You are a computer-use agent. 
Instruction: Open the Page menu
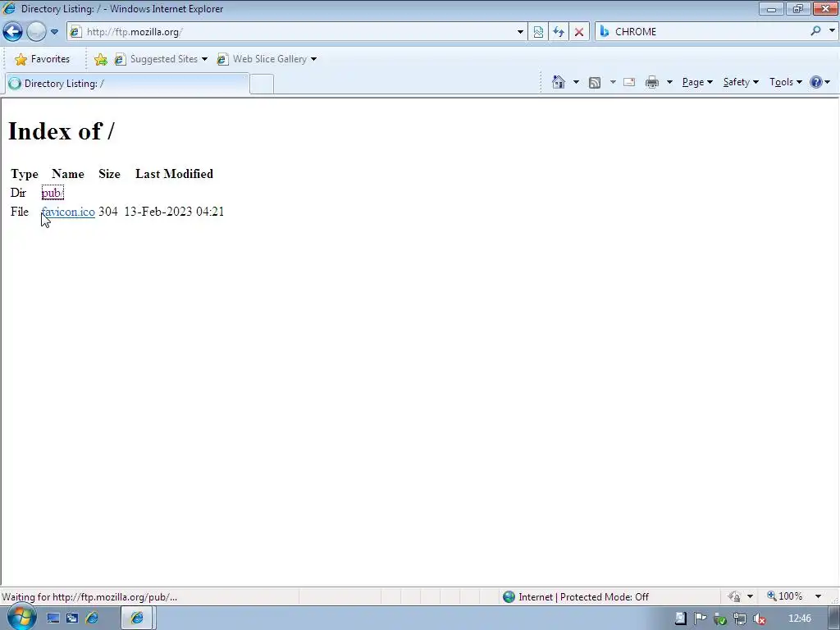[x=697, y=82]
